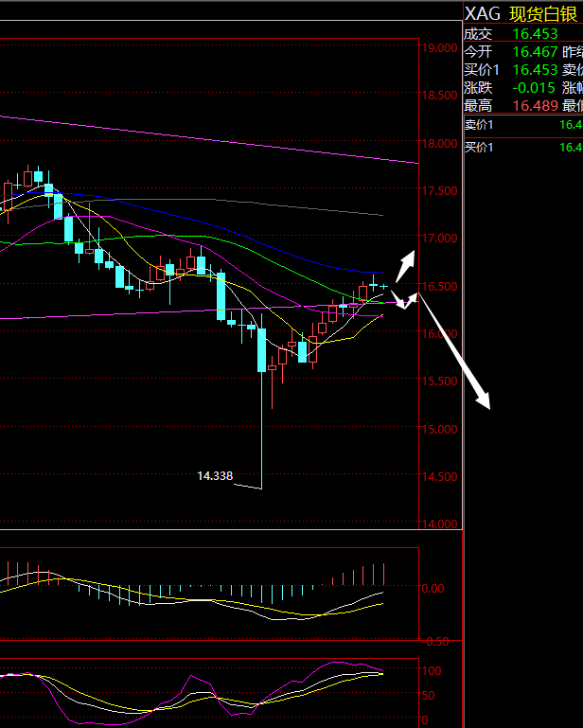
Task: Click the 19.000 price axis label
Action: click(439, 48)
